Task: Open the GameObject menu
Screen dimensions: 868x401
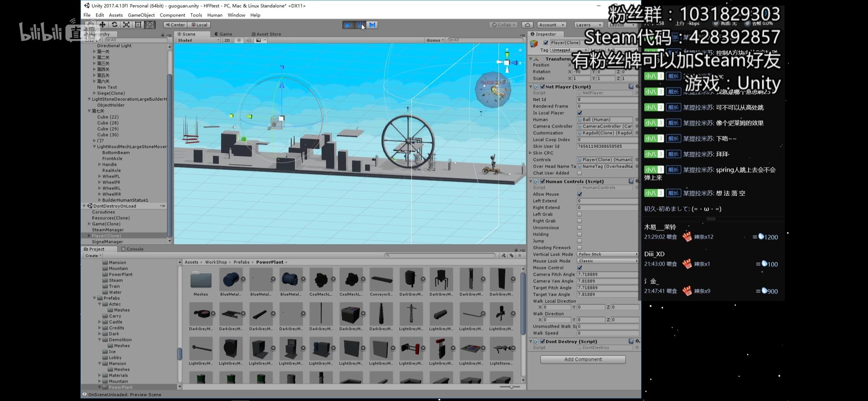Action: pyautogui.click(x=141, y=15)
